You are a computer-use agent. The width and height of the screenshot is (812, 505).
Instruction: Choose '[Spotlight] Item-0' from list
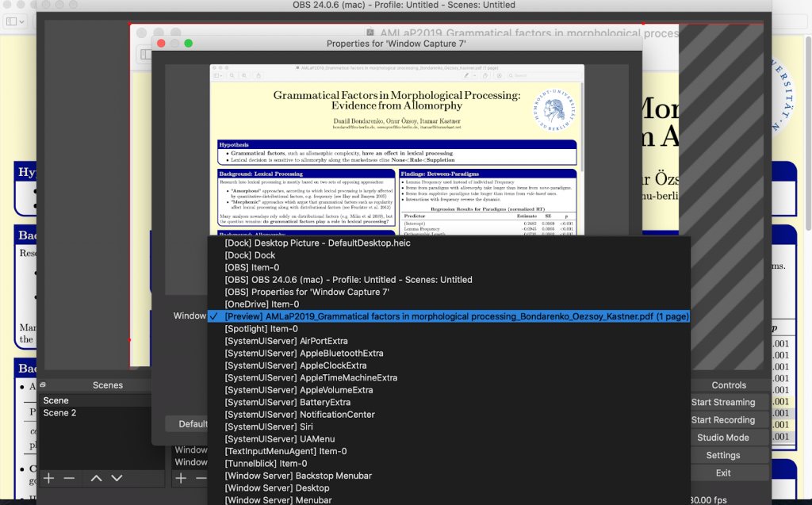(x=449, y=329)
